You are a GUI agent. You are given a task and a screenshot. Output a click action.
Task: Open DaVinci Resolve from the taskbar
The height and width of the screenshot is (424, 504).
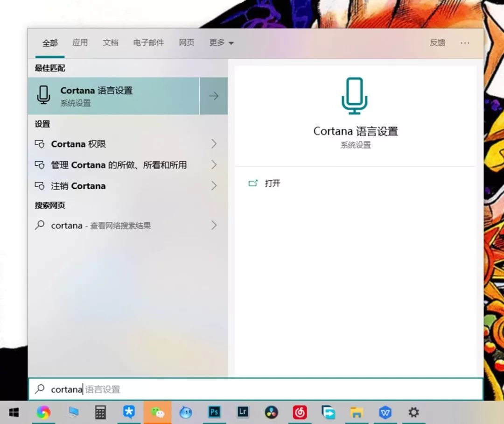point(271,412)
